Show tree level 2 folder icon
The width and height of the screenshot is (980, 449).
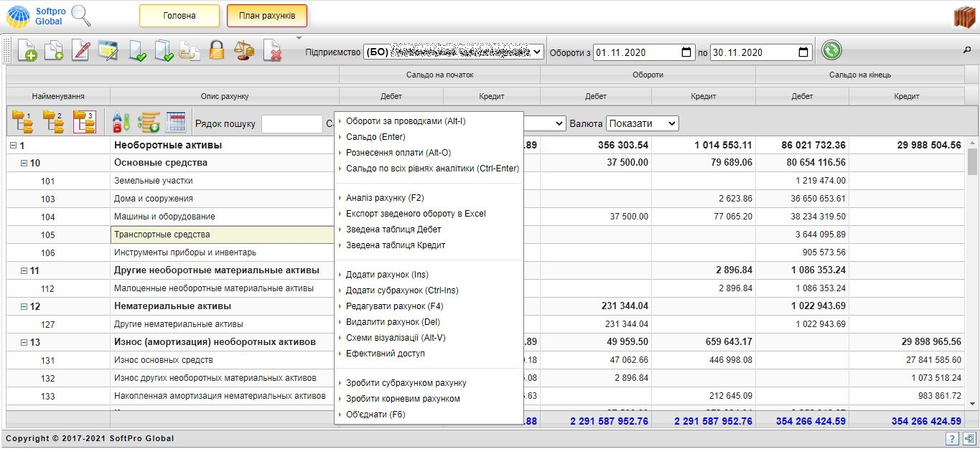point(53,122)
